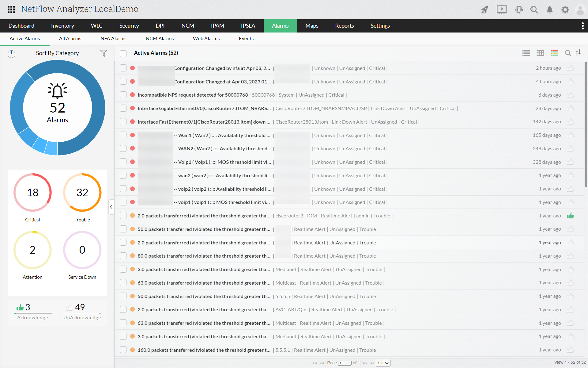Switch to grid table view icon
The height and width of the screenshot is (368, 588).
click(540, 53)
